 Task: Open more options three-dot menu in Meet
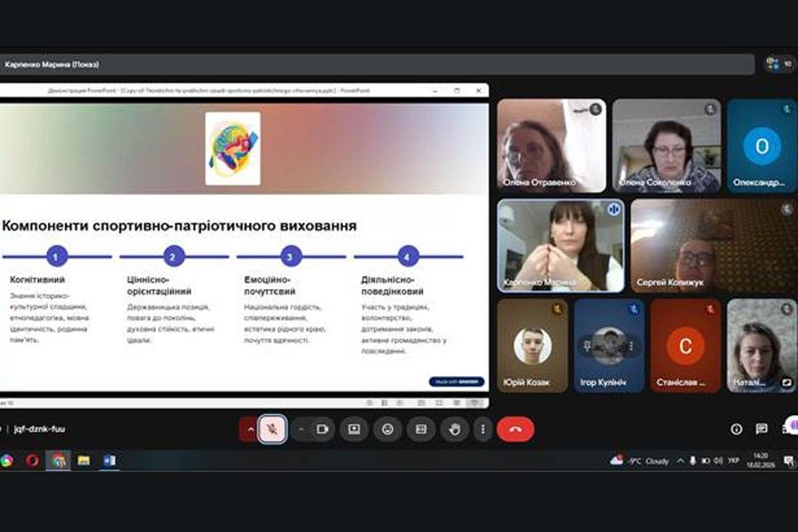point(482,429)
